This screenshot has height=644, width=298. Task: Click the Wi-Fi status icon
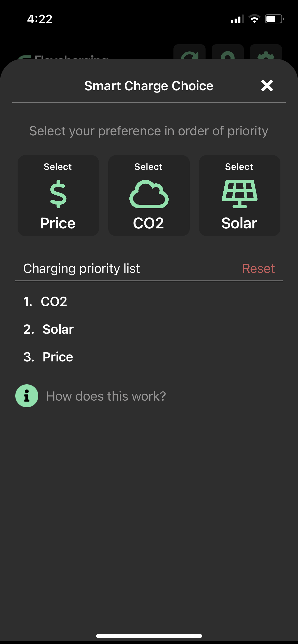pos(254,19)
